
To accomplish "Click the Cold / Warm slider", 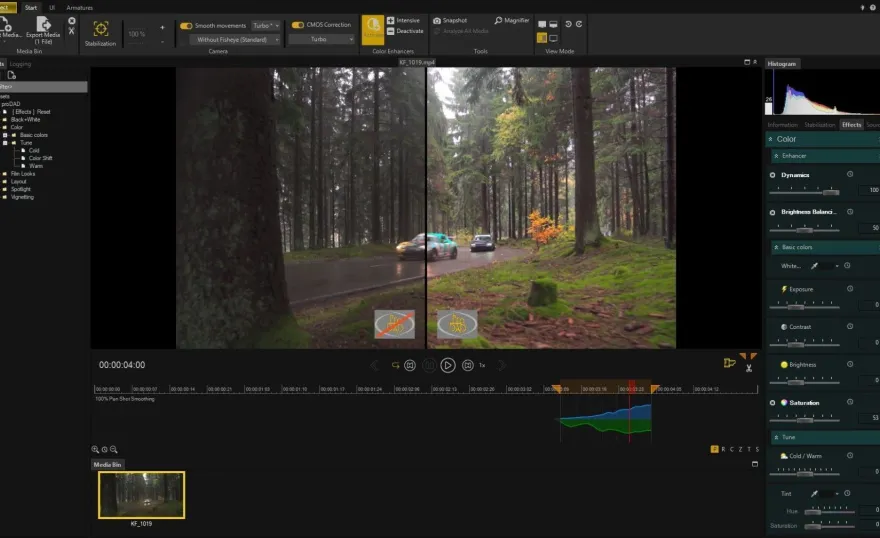I will [x=805, y=474].
